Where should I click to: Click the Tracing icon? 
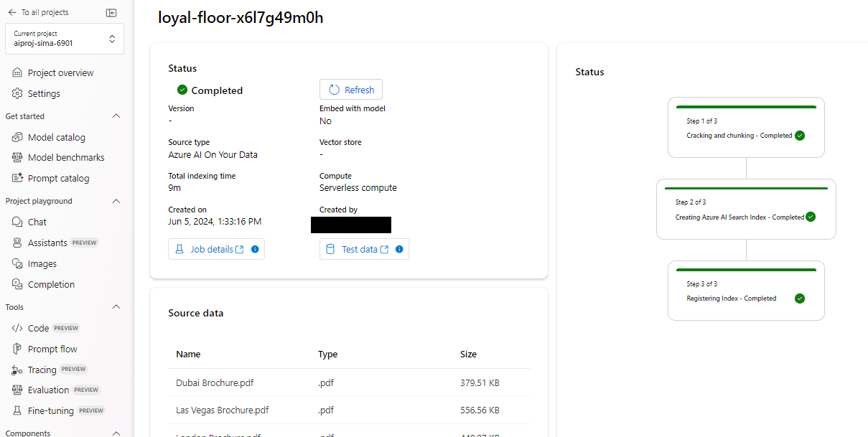pos(17,370)
